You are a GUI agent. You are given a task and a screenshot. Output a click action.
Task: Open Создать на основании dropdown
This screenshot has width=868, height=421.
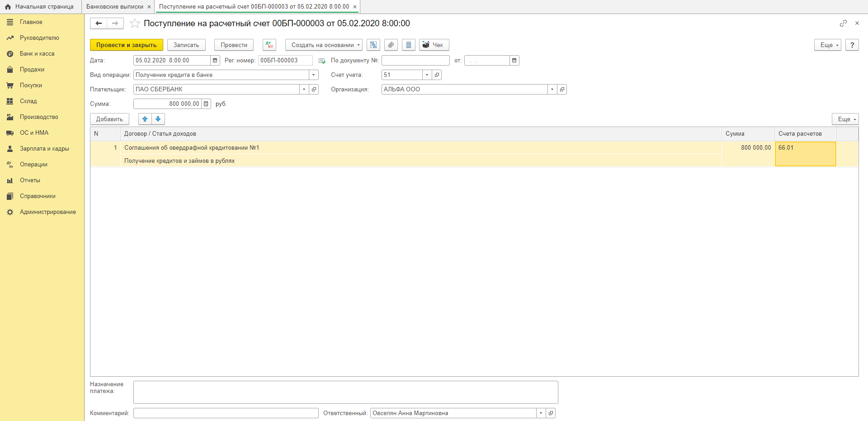[324, 45]
